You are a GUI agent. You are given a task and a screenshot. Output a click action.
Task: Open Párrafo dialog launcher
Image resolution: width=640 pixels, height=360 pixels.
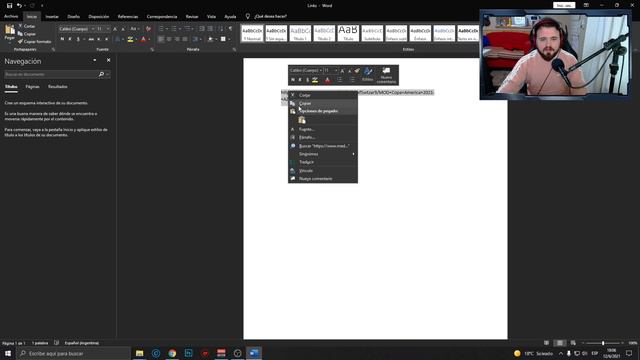[234, 50]
